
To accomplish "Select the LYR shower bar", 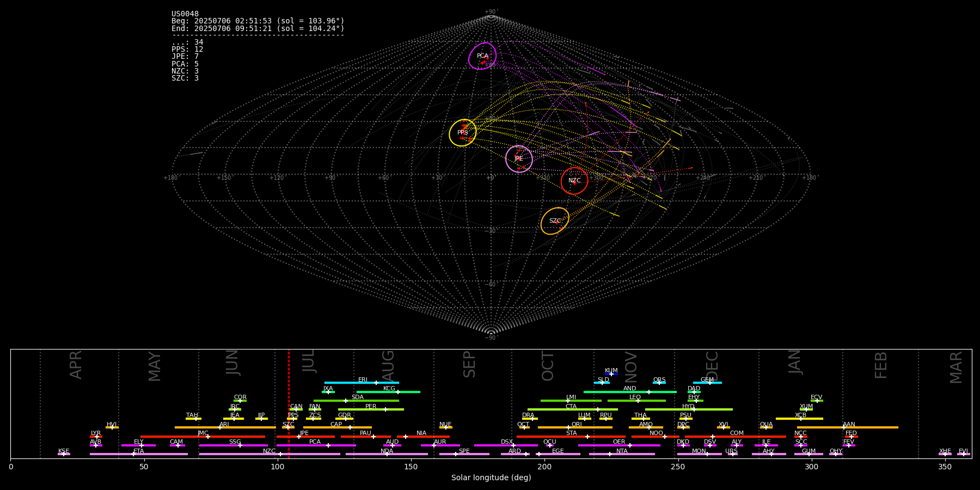I will click(96, 437).
